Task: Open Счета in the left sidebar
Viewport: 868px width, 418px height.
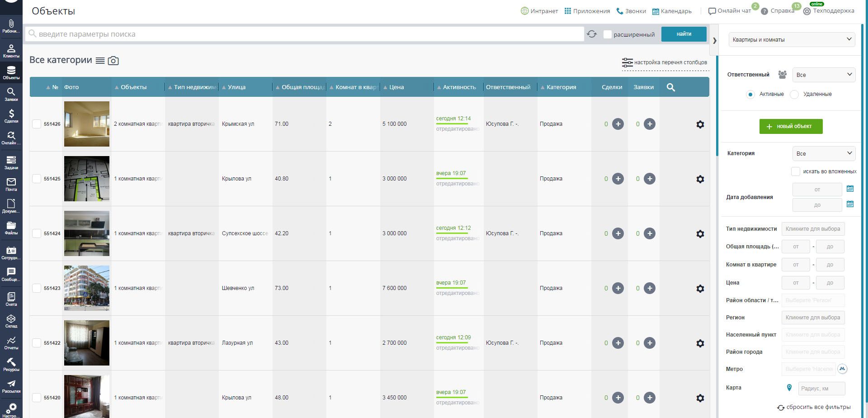Action: pos(11,299)
